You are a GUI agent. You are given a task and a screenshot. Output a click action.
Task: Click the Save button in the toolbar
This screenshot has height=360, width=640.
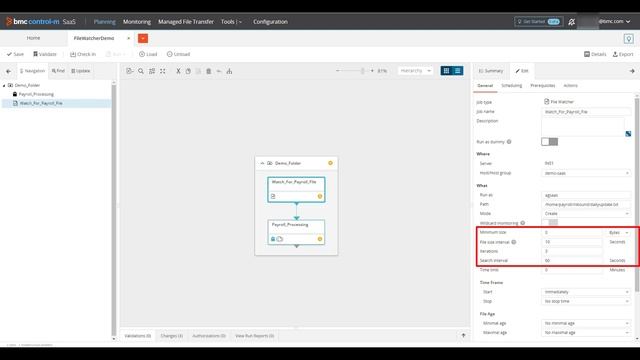(15, 54)
